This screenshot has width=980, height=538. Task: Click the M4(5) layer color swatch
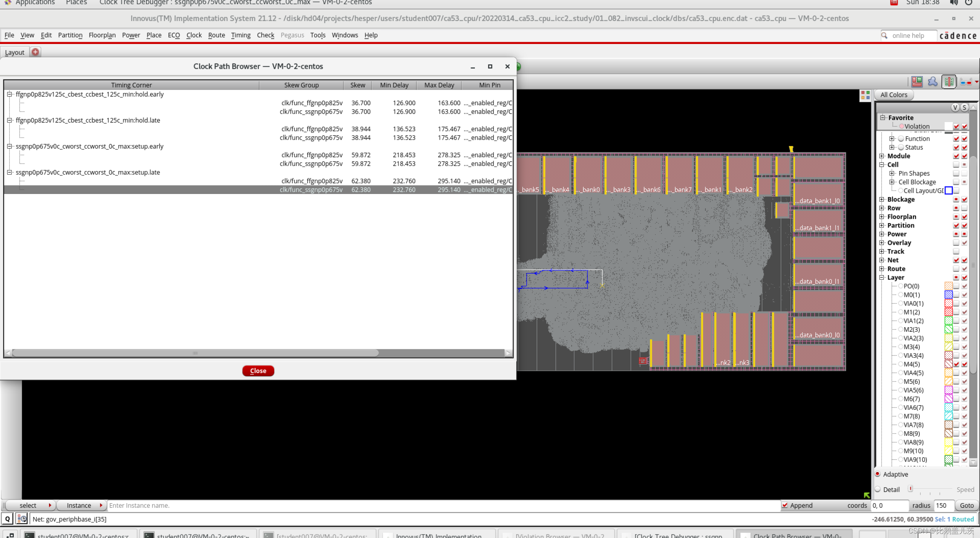(948, 364)
